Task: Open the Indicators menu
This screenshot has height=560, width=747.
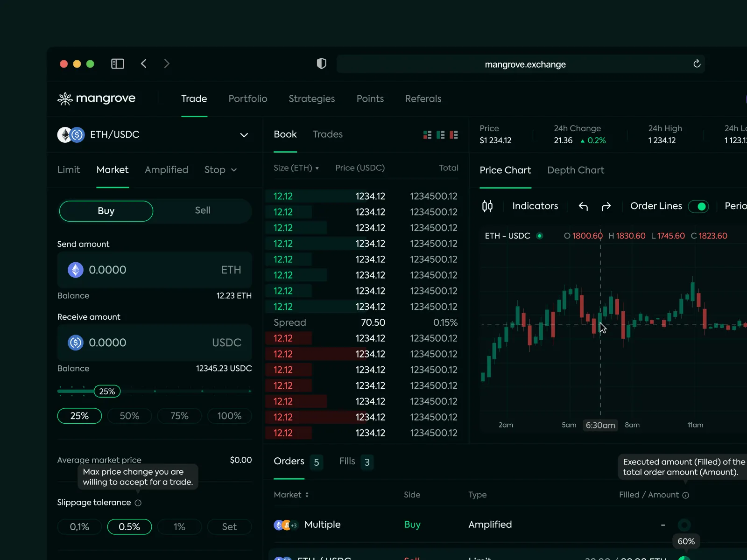Action: click(x=535, y=206)
